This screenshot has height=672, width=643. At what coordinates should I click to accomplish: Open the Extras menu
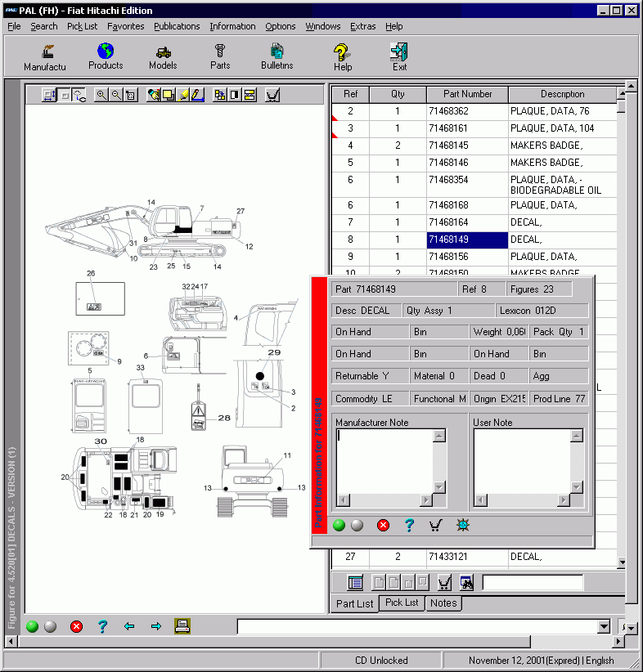pyautogui.click(x=363, y=27)
